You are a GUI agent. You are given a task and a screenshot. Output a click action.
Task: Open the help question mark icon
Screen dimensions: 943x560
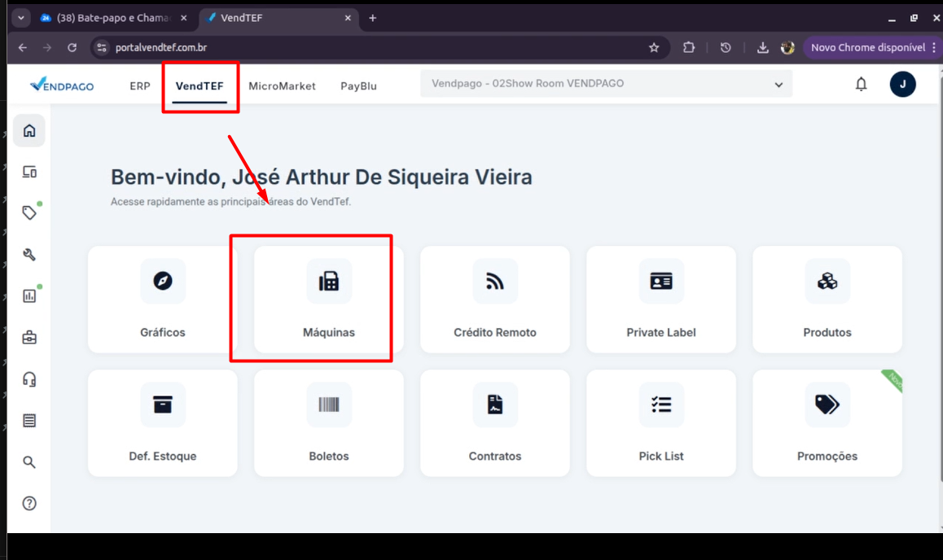(x=29, y=504)
